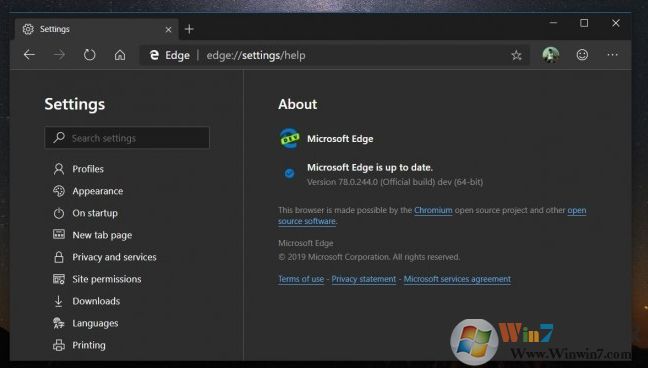Image resolution: width=648 pixels, height=368 pixels.
Task: Open Appearance settings
Action: 98,191
